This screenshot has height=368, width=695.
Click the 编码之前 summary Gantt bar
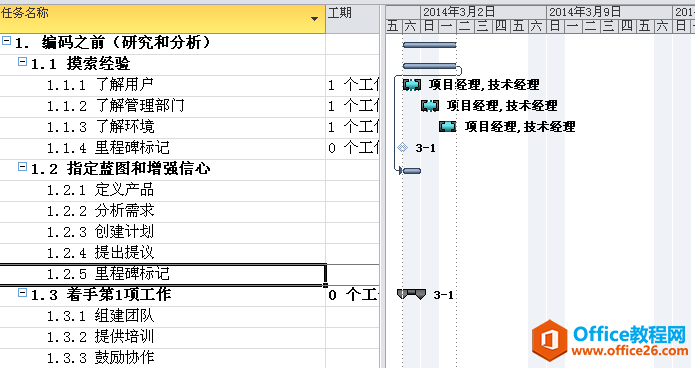pos(429,45)
